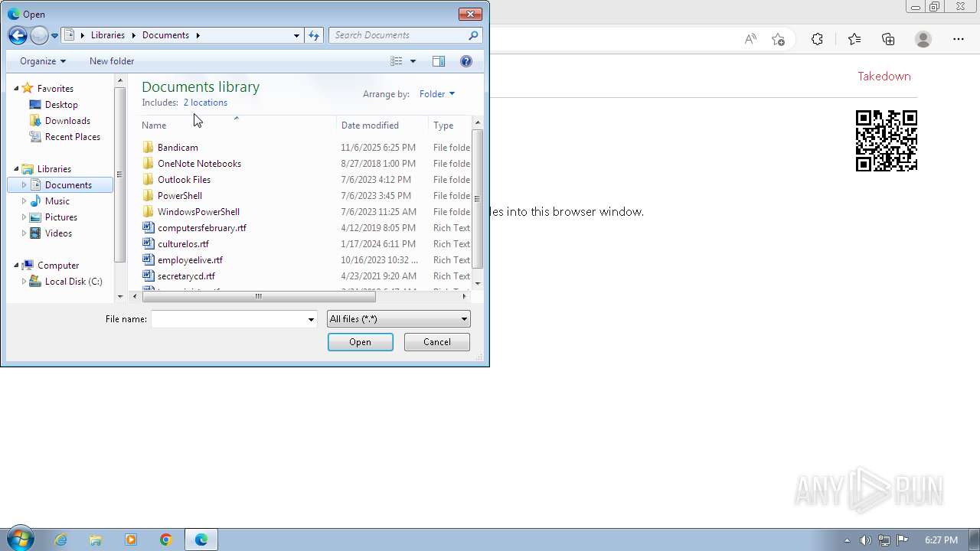Select the Music library
This screenshot has height=551, width=980.
click(x=57, y=201)
